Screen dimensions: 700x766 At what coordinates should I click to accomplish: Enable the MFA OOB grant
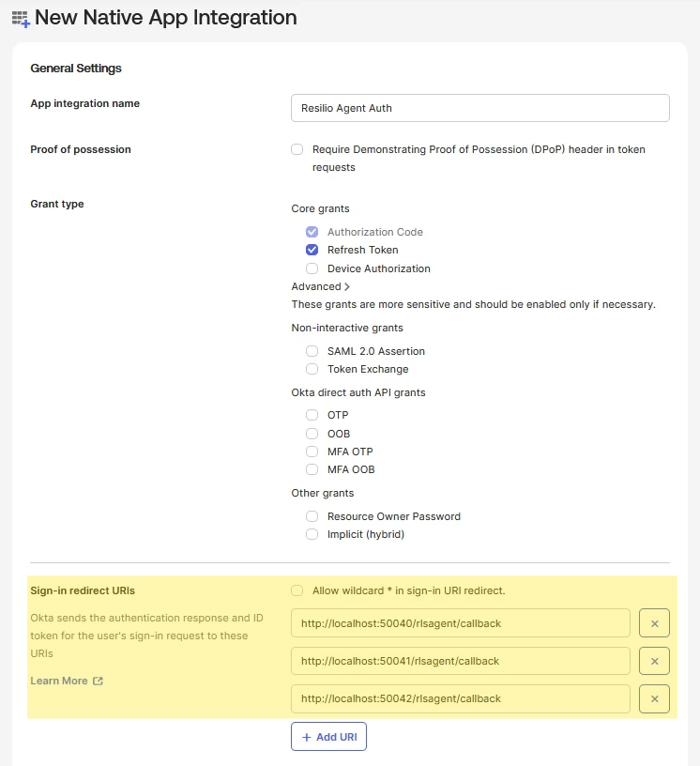tap(312, 469)
